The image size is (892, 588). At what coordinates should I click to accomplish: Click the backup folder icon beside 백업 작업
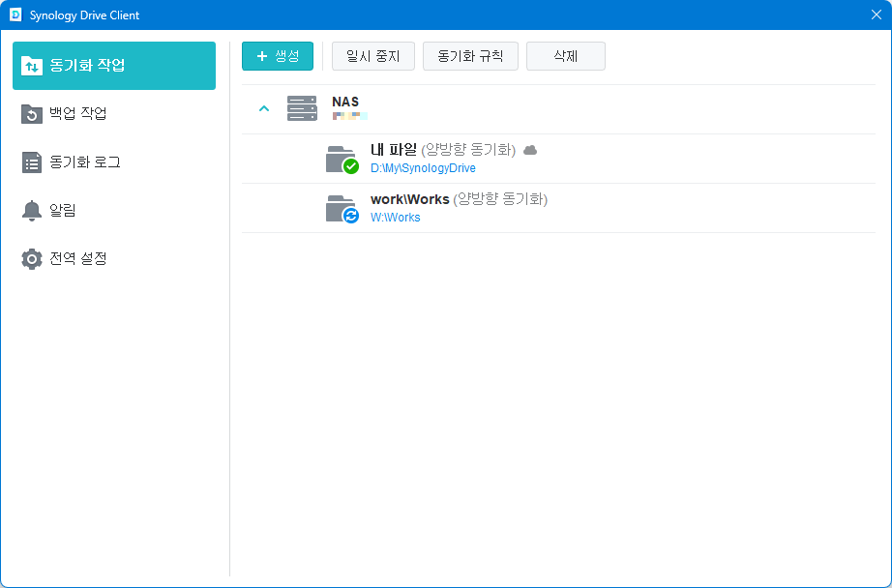[31, 114]
